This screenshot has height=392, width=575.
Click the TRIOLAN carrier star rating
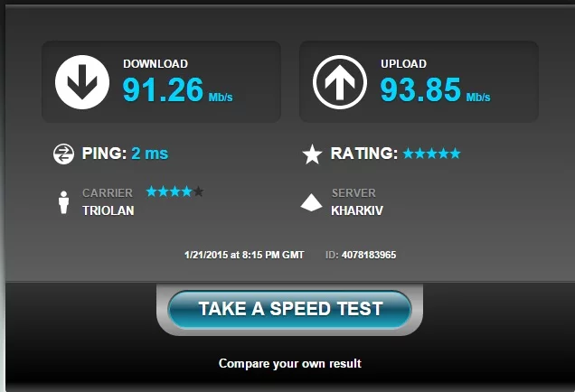[174, 191]
